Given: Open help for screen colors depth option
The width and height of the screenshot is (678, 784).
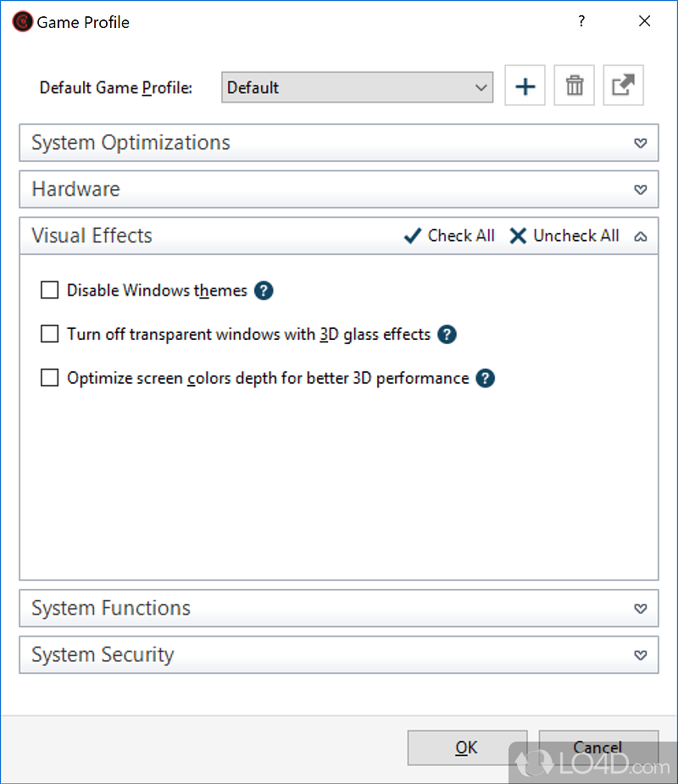Looking at the screenshot, I should click(x=485, y=379).
